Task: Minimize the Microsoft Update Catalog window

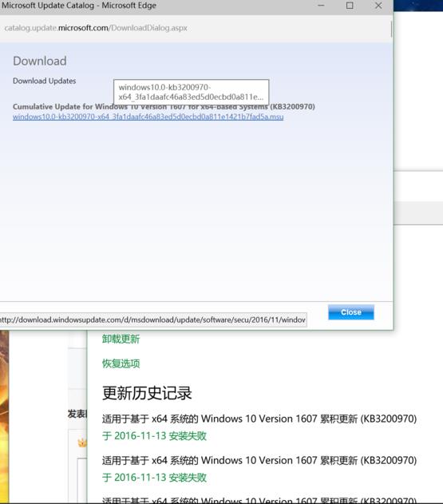Action: coord(321,6)
